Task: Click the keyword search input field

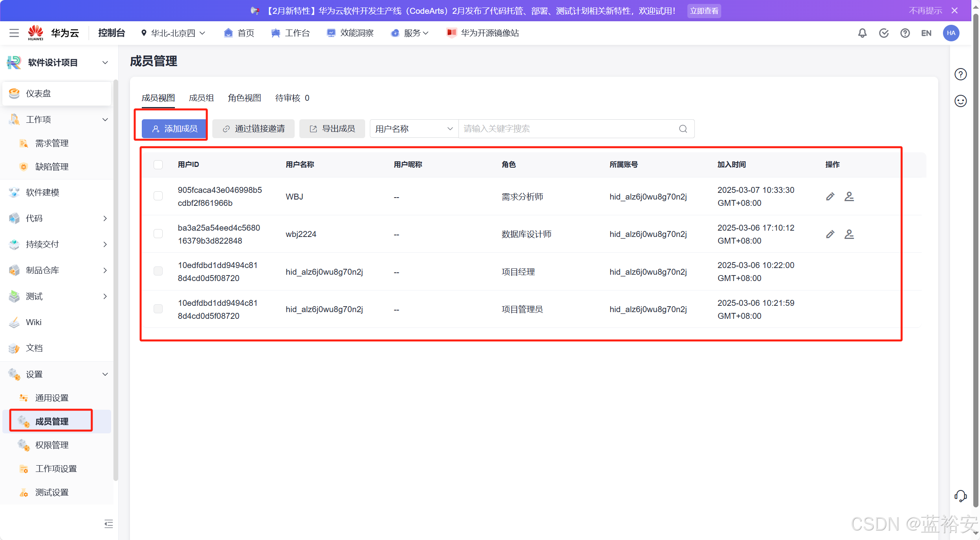Action: point(567,129)
